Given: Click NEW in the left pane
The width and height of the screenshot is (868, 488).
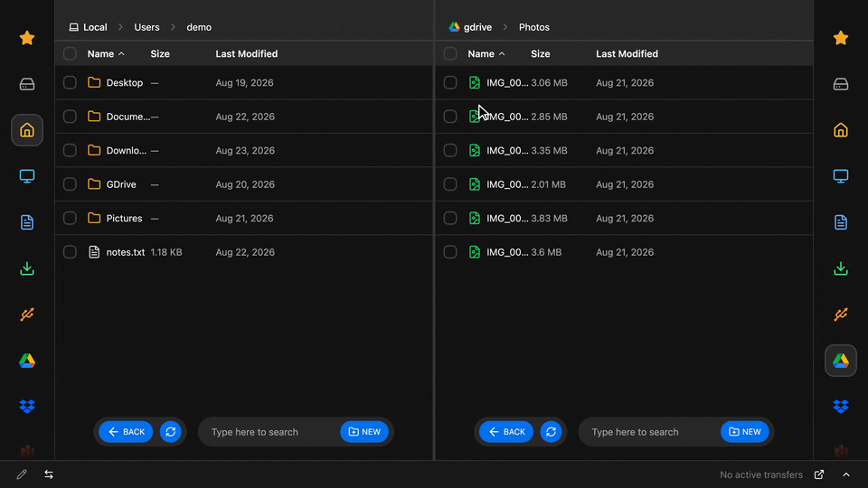Looking at the screenshot, I should click(x=364, y=432).
